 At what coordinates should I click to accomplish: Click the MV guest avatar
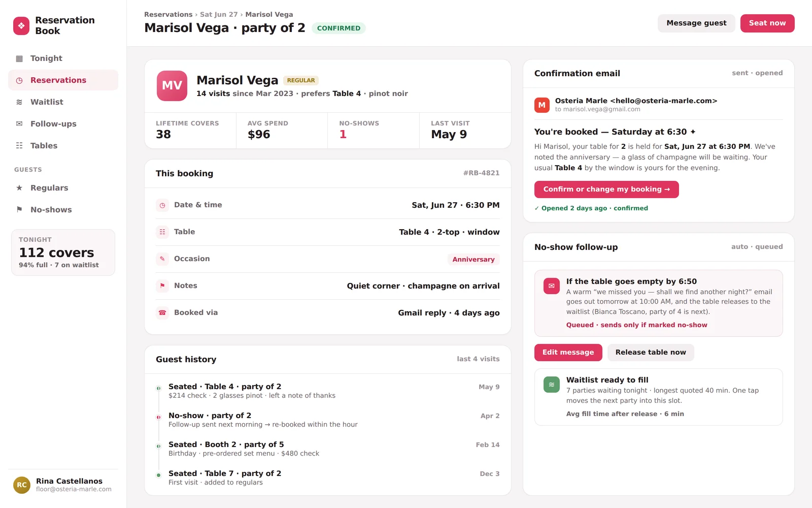coord(172,86)
